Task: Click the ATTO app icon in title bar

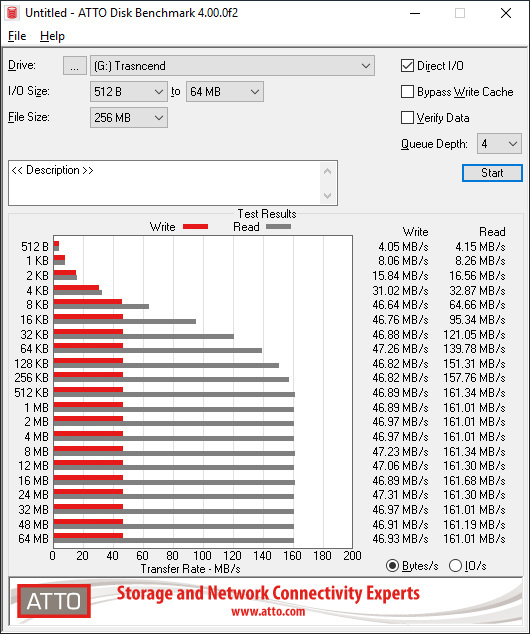Action: click(x=12, y=13)
